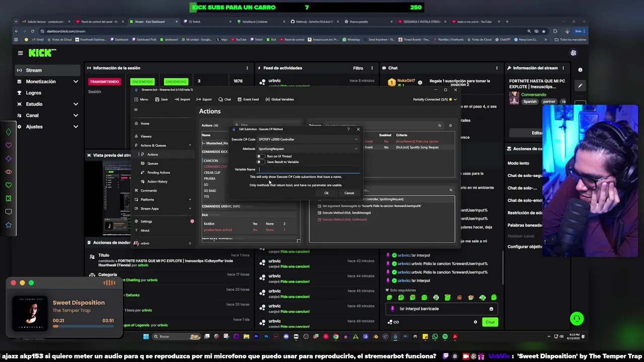Open Event Feed in Streamer.bot toolbar
This screenshot has width=644, height=362.
(249, 100)
